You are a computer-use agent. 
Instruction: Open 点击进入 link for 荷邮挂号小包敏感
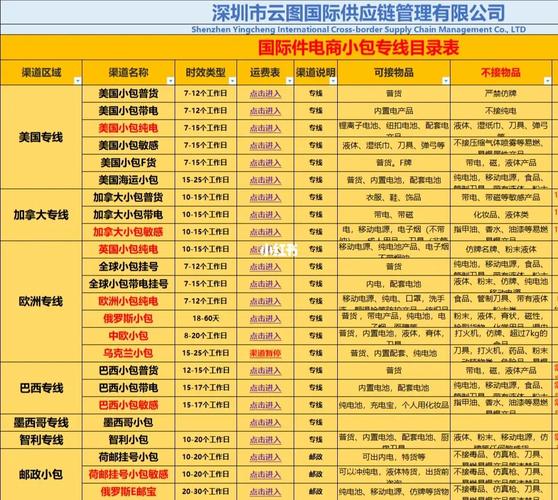(x=265, y=475)
